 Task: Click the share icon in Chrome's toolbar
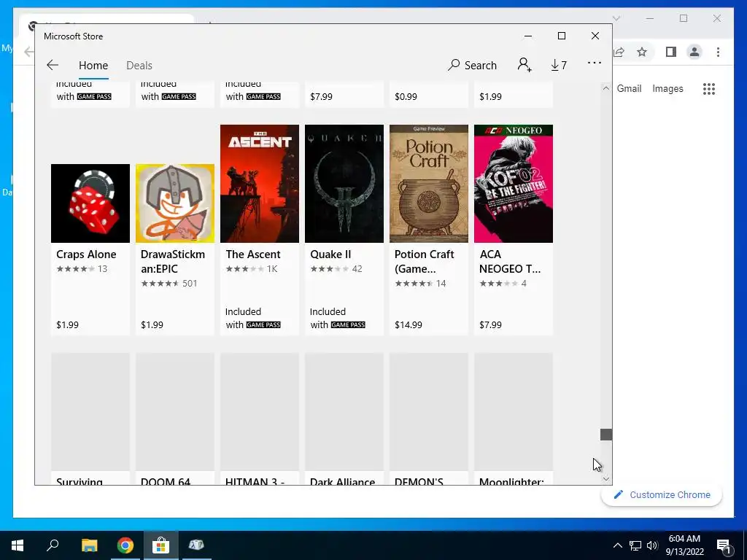[619, 52]
